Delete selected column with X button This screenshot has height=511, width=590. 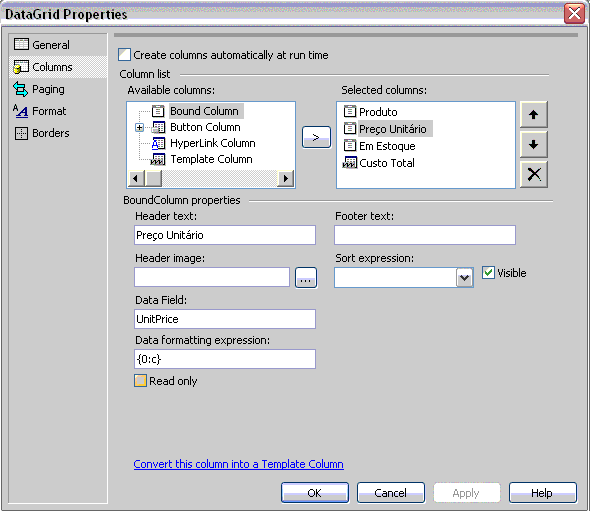[534, 175]
